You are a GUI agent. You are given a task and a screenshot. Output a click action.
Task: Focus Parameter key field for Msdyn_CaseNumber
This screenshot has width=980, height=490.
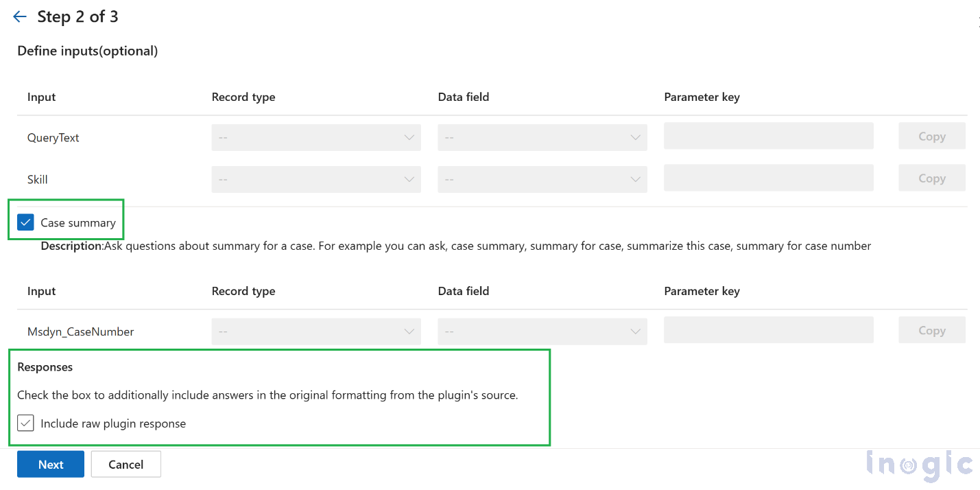tap(769, 330)
